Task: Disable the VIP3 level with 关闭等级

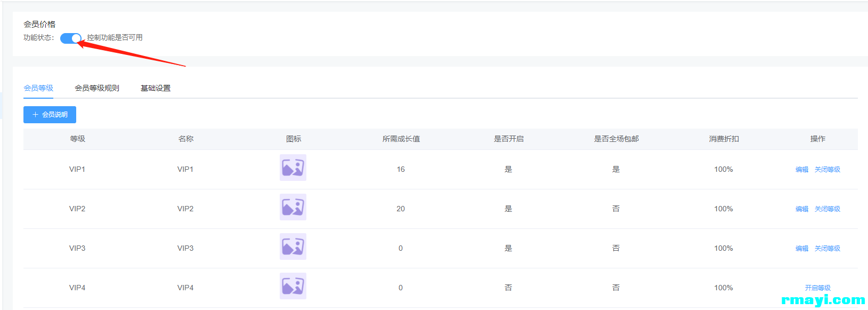Action: (828, 249)
